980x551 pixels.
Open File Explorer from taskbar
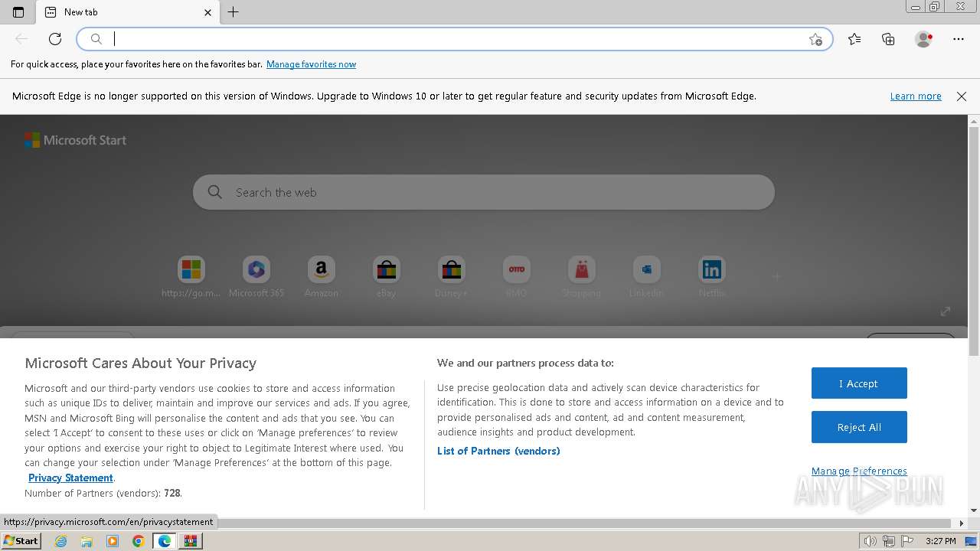click(x=87, y=541)
